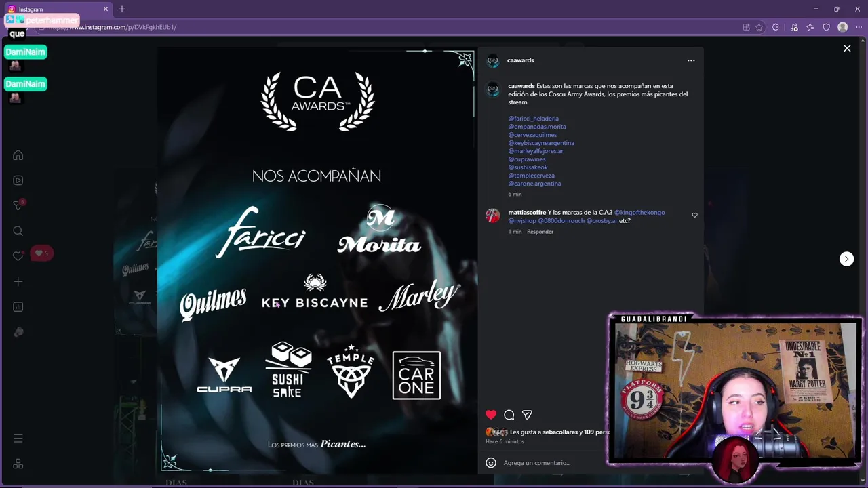Open Reels from the Instagram sidebar
This screenshot has width=868, height=488.
click(x=18, y=180)
